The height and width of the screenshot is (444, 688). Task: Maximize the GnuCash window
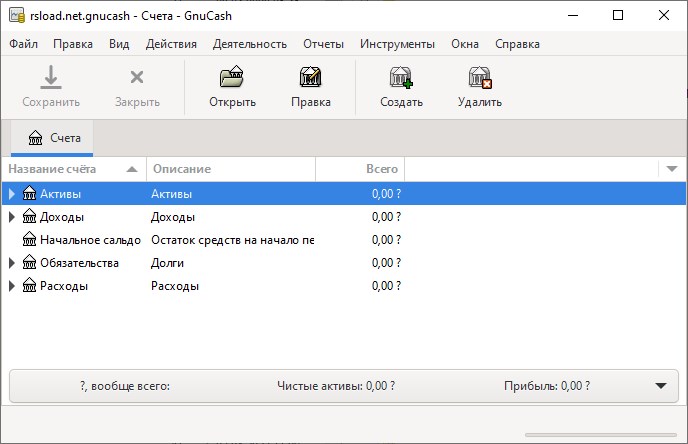click(618, 15)
